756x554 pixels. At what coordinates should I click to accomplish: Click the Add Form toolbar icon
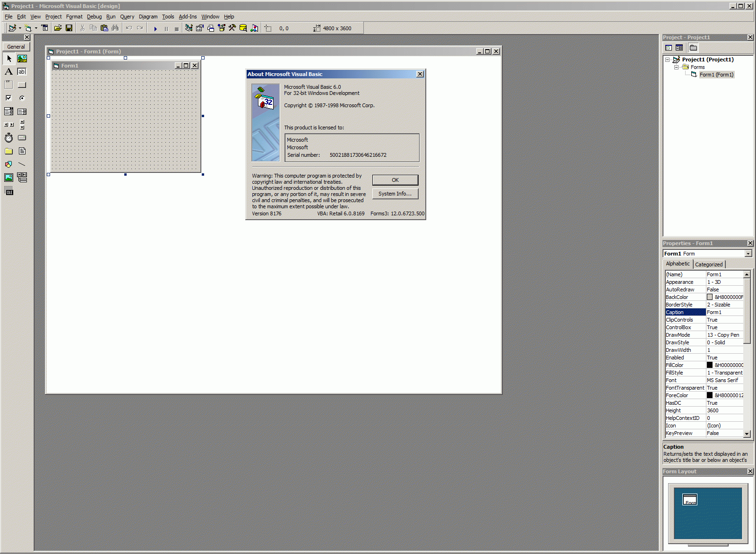[28, 28]
